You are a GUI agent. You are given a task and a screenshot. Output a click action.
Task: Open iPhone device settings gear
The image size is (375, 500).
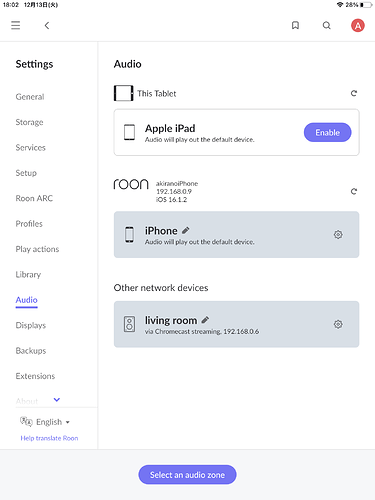pyautogui.click(x=338, y=234)
